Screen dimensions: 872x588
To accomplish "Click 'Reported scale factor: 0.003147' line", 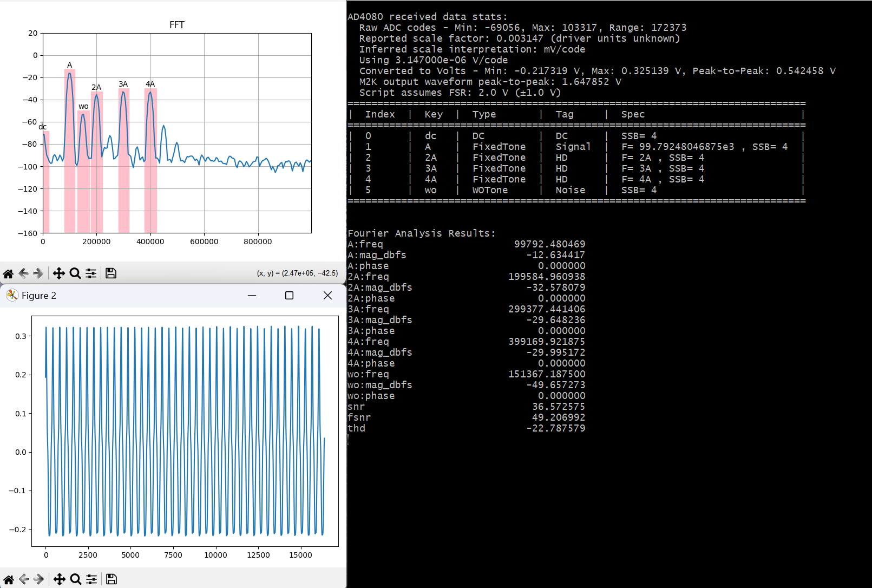I will pos(520,38).
